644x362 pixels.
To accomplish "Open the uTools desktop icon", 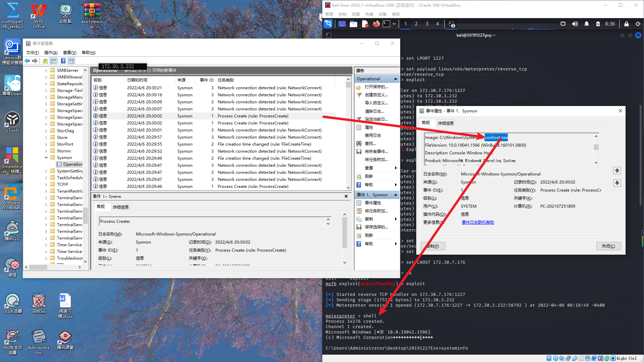I will (12, 122).
